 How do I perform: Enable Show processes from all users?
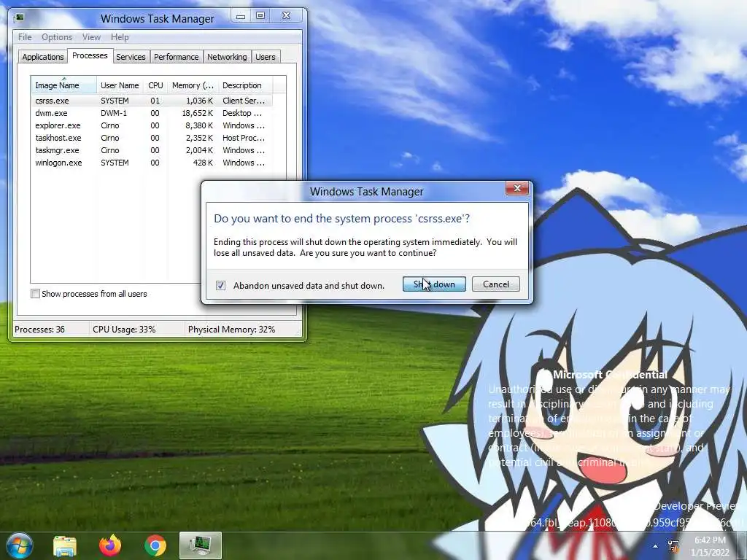[35, 293]
